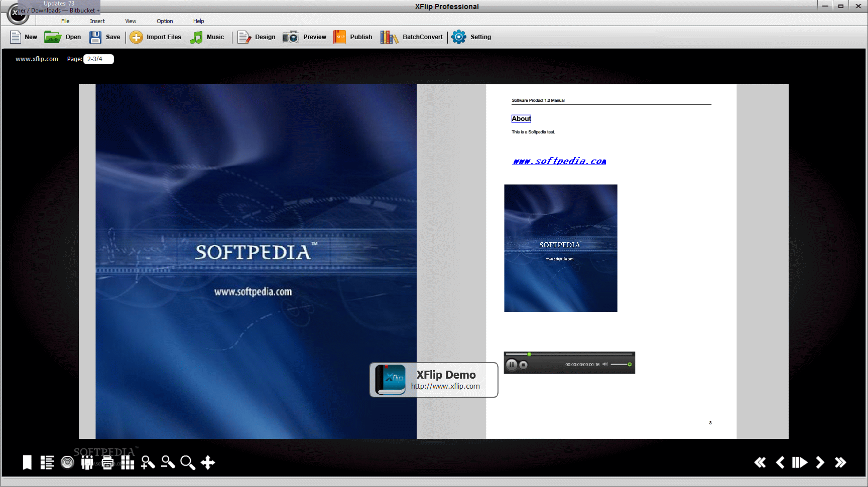Launch BatchConvert from the toolbar

412,37
